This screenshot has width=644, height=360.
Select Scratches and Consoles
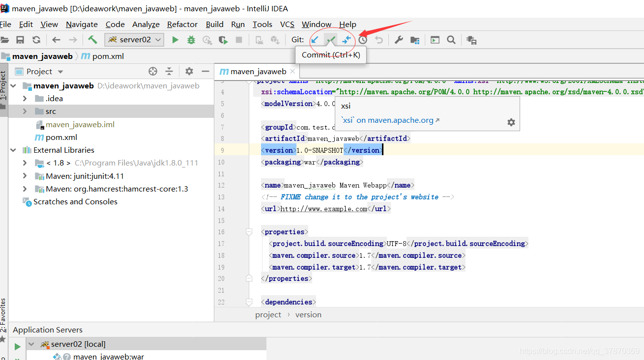[x=75, y=202]
